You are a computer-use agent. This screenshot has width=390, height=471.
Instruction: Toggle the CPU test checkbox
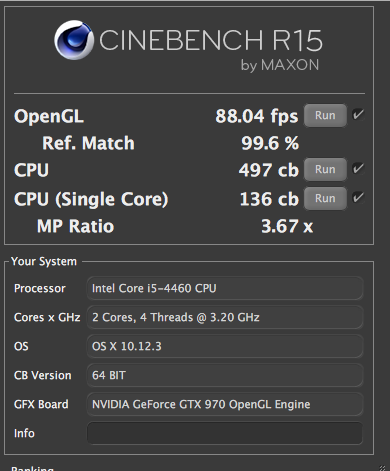click(358, 168)
